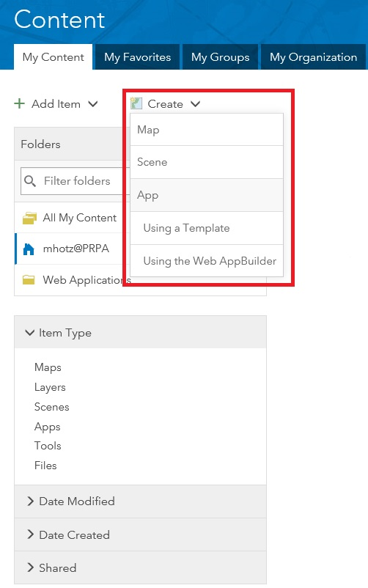Click the Web Applications folder icon
The width and height of the screenshot is (368, 588).
point(29,280)
